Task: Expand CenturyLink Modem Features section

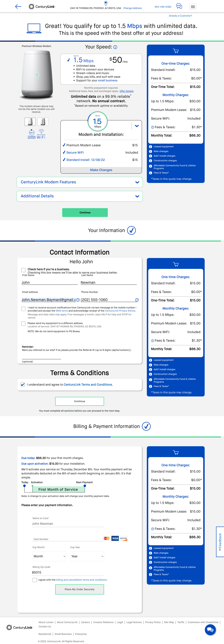Action: click(x=79, y=182)
